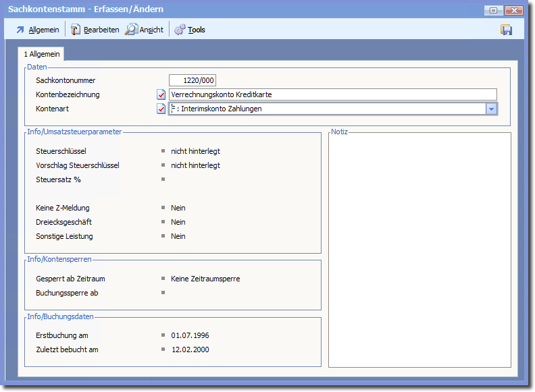Click the checkmark icon beside Kontenbezeichnung
Screen dimensions: 535x392
coord(161,94)
